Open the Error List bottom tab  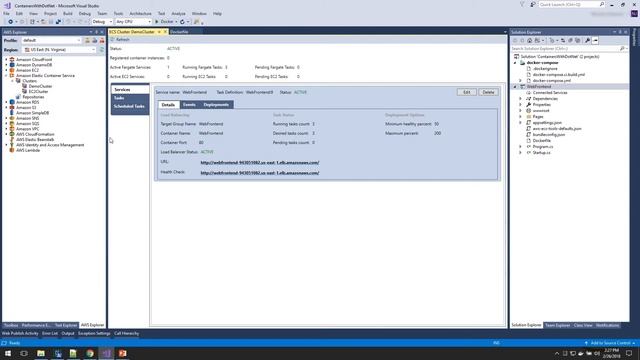coord(50,333)
